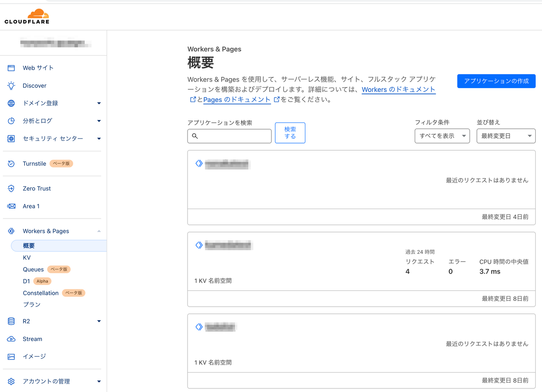Open the 並び替え 最終変更日 dropdown

point(506,136)
